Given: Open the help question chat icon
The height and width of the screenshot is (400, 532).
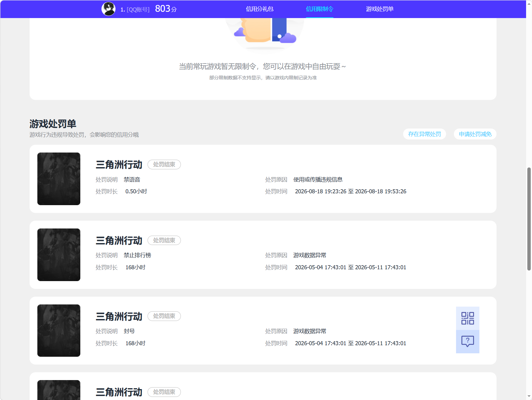Looking at the screenshot, I should pos(468,341).
